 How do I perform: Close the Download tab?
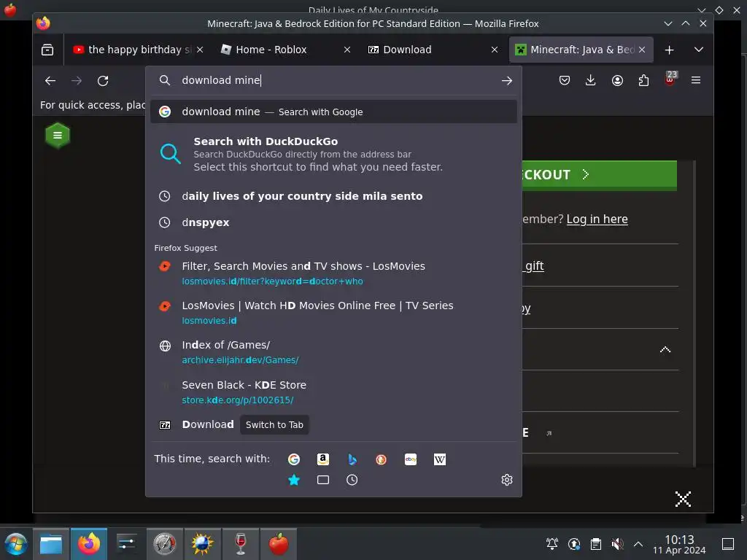point(495,50)
